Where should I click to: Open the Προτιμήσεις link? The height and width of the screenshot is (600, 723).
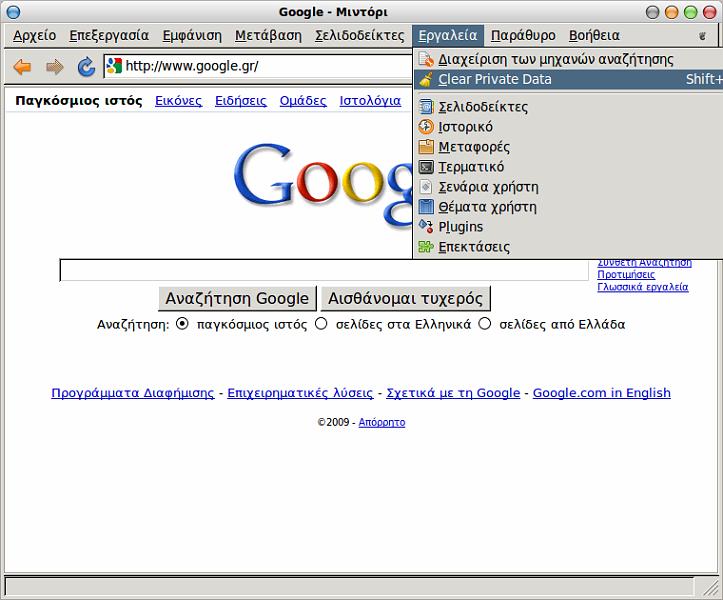point(626,274)
